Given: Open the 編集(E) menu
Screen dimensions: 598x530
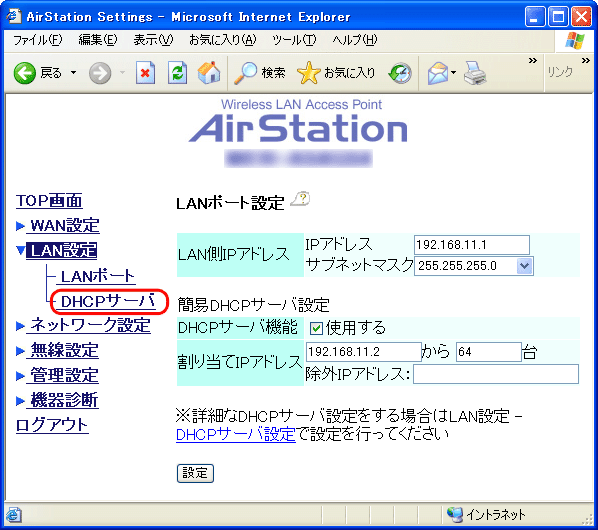Looking at the screenshot, I should tap(98, 40).
